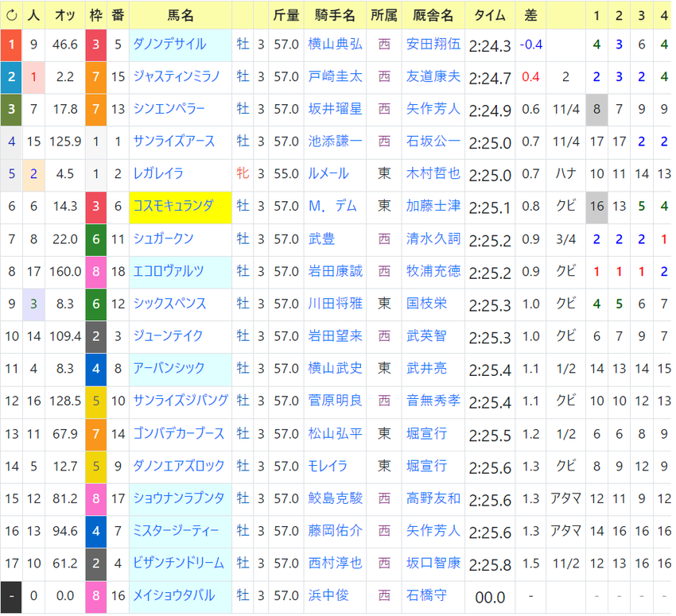
Task: Click the green third-place rank cell
Action: [11, 110]
